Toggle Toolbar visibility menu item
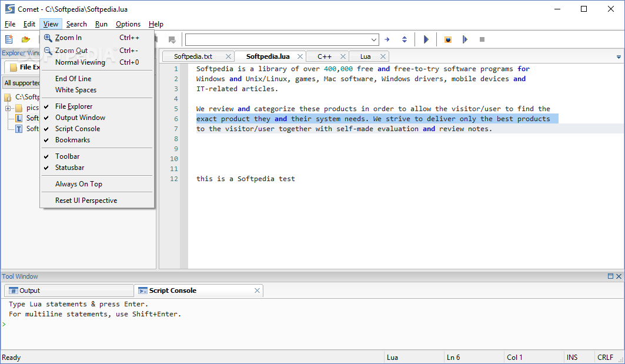Screen dimensions: 625x364 tap(97, 156)
